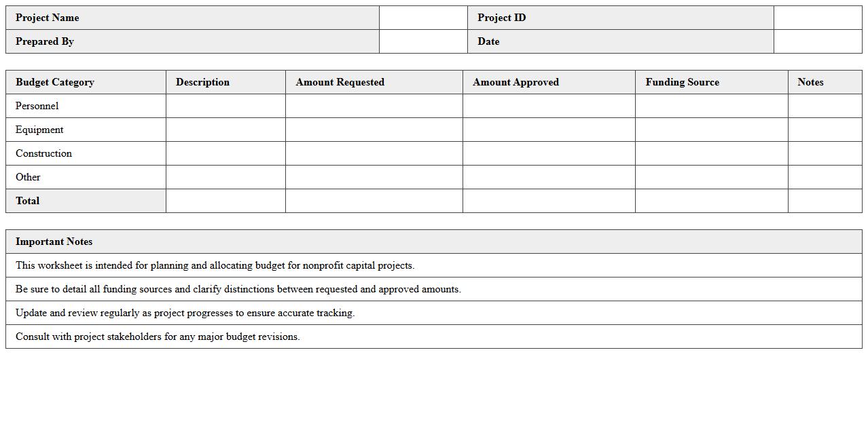Click the empty field beside Project ID
Screen dimensions: 868x441
click(817, 18)
